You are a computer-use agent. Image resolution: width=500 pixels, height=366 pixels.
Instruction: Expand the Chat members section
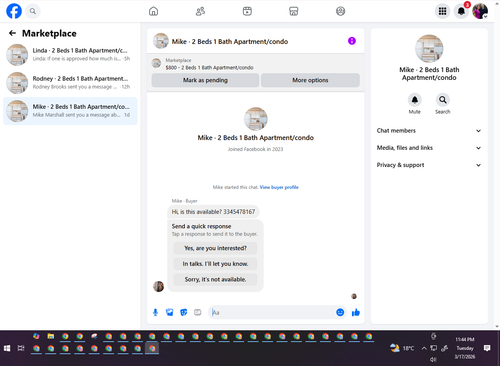[x=429, y=131]
